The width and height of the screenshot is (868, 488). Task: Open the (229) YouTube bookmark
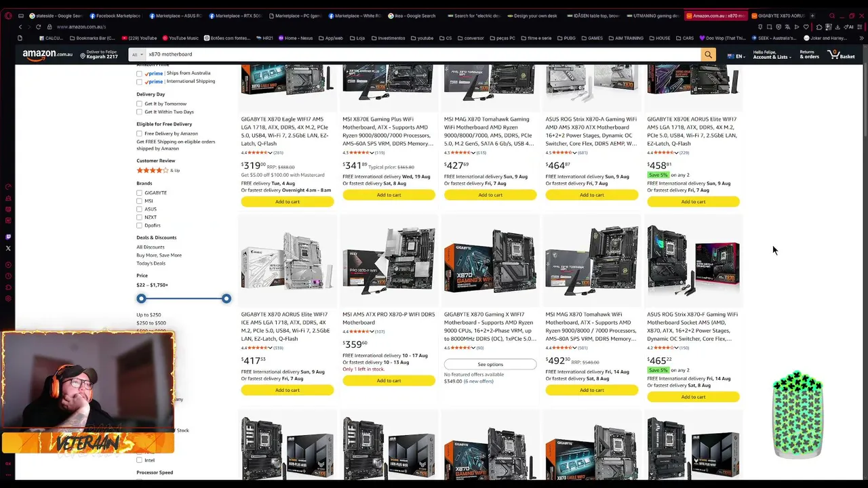(x=139, y=38)
